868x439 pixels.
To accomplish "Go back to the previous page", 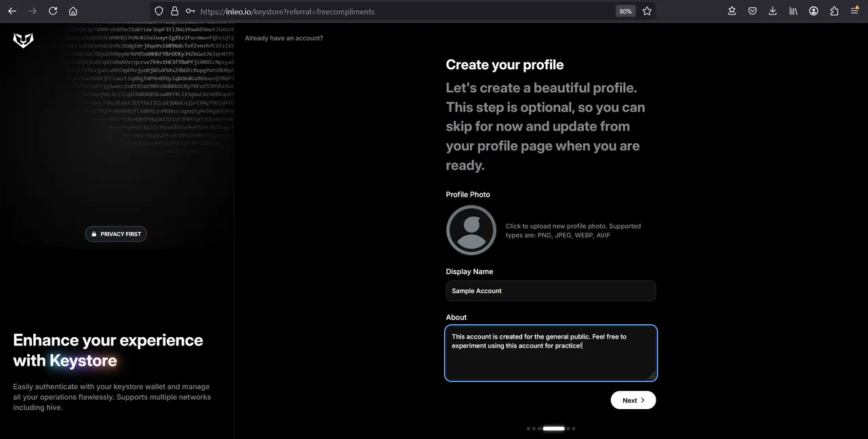I will (x=12, y=11).
